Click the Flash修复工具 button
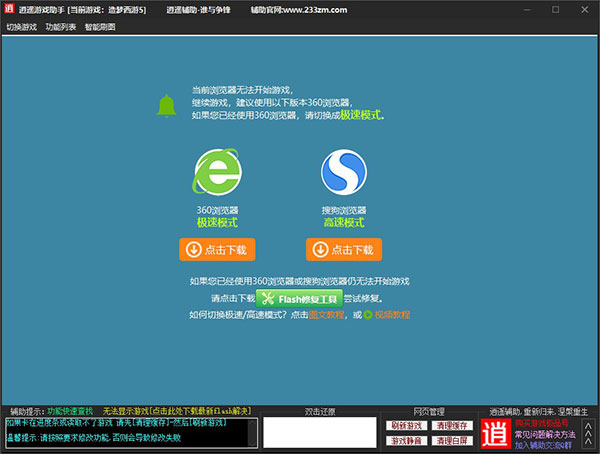Viewport: 600px width, 454px height. (300, 298)
